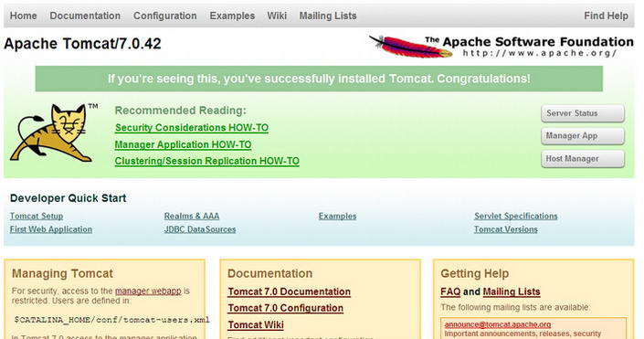Click the announce@tomcat.apache.org mailing list link
Screen dimensions: 644x339
(497, 324)
